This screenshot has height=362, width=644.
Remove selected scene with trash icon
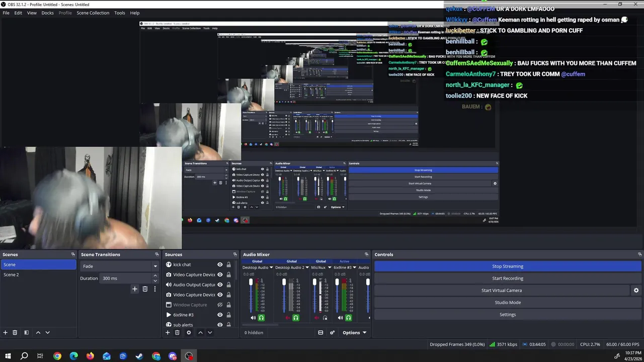pyautogui.click(x=15, y=332)
